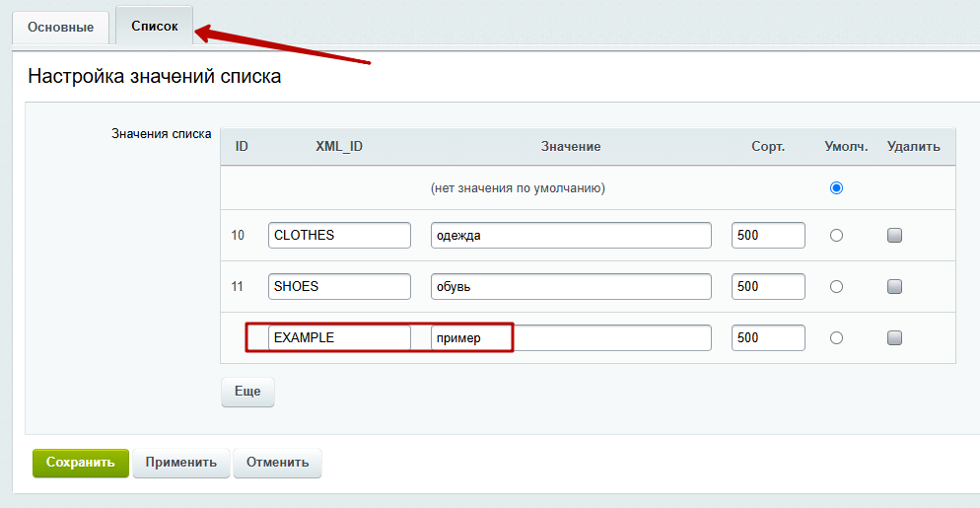980x508 pixels.
Task: Click the Применить button
Action: coord(181,463)
